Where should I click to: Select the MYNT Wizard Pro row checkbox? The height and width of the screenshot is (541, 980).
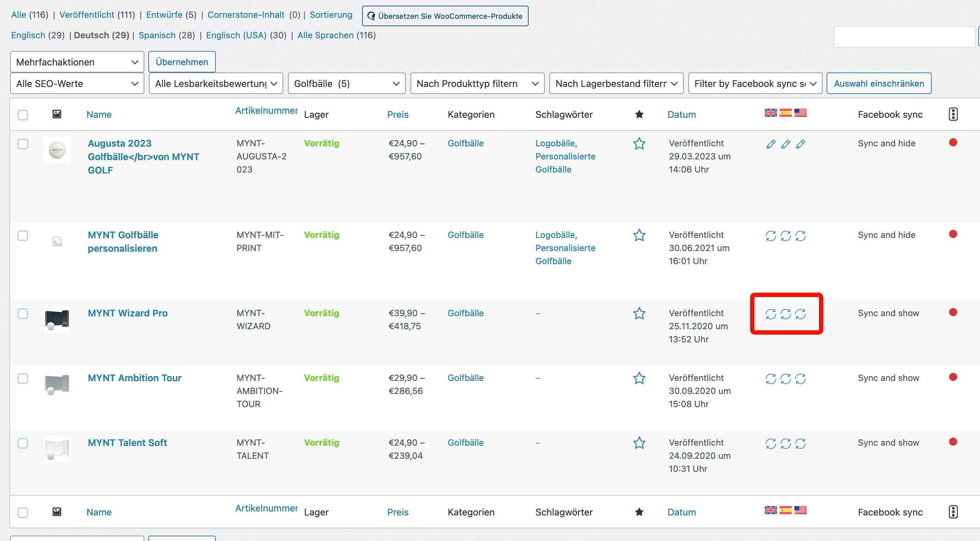point(23,313)
